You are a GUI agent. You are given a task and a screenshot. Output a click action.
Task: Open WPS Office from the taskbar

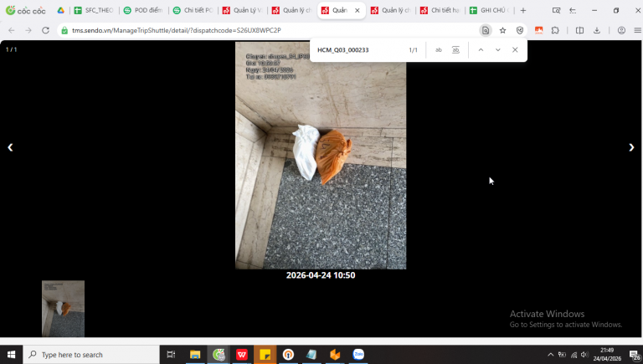pos(242,355)
